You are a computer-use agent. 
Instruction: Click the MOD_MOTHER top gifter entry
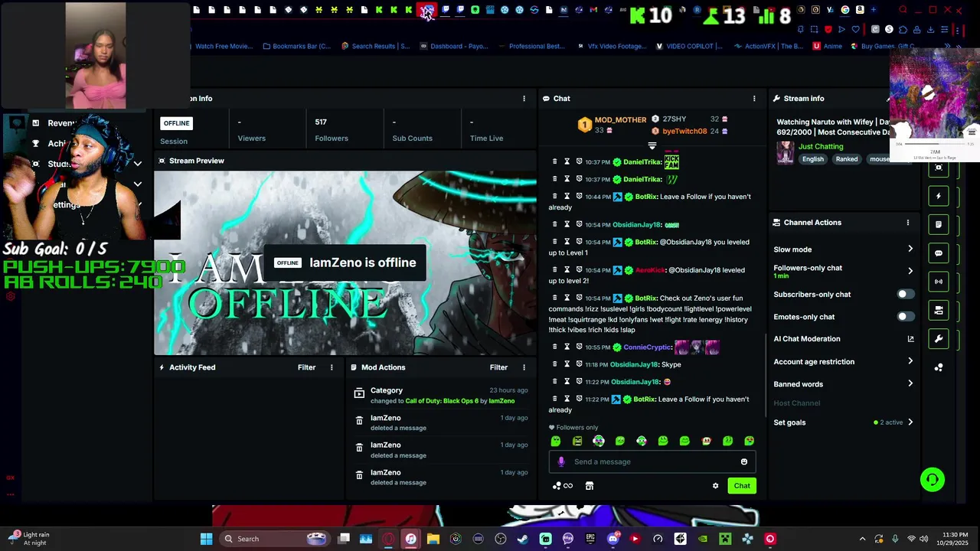tap(612, 124)
